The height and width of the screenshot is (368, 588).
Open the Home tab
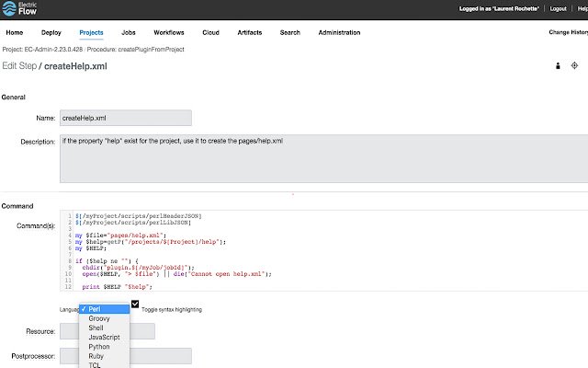coord(15,33)
